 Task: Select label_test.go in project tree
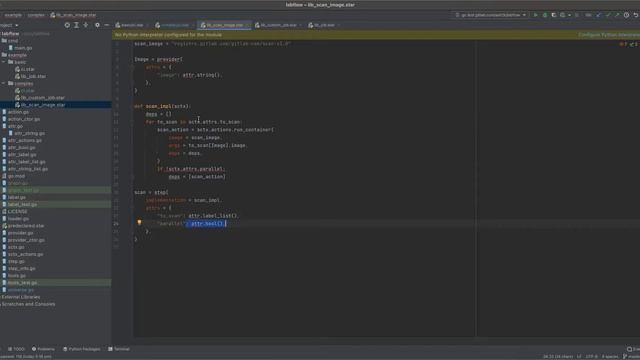coord(22,204)
